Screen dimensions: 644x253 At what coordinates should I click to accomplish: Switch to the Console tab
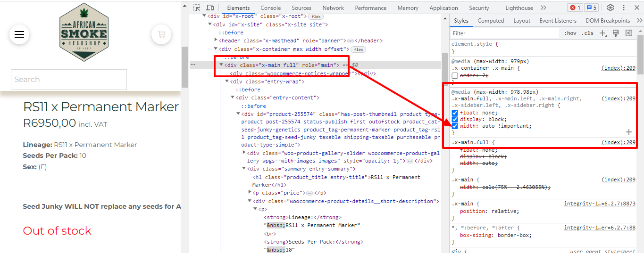270,8
